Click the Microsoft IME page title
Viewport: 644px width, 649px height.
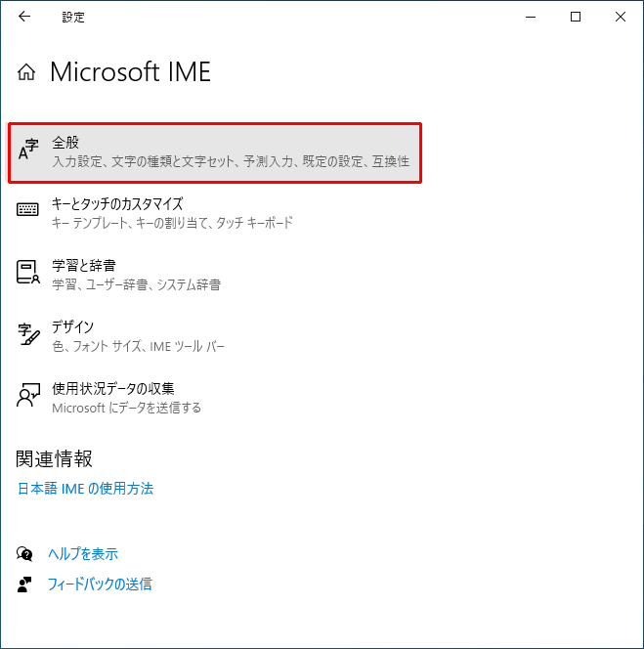(130, 72)
